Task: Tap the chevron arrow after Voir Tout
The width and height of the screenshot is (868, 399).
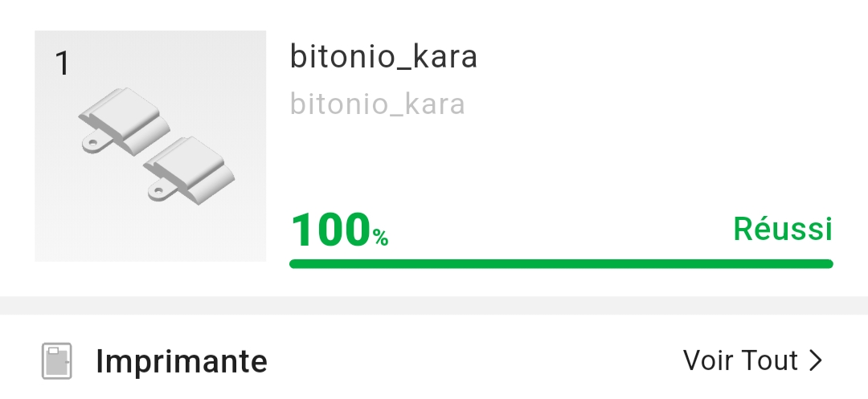Action: click(x=817, y=360)
